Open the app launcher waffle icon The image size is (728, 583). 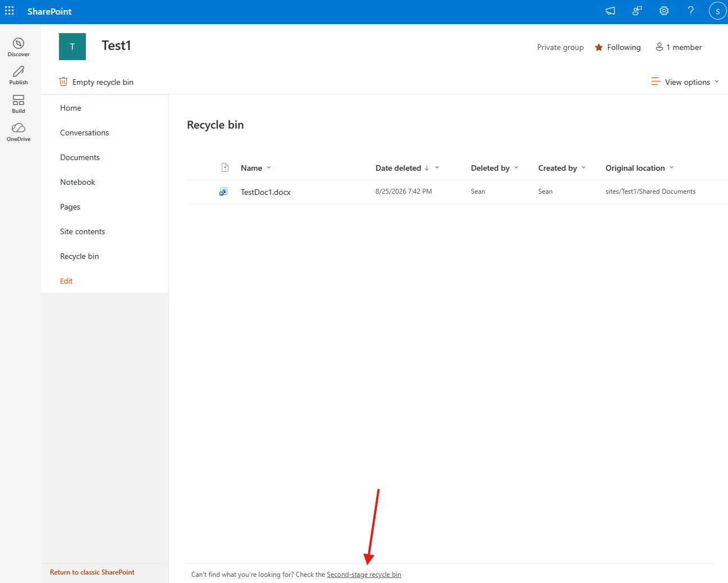pyautogui.click(x=10, y=11)
